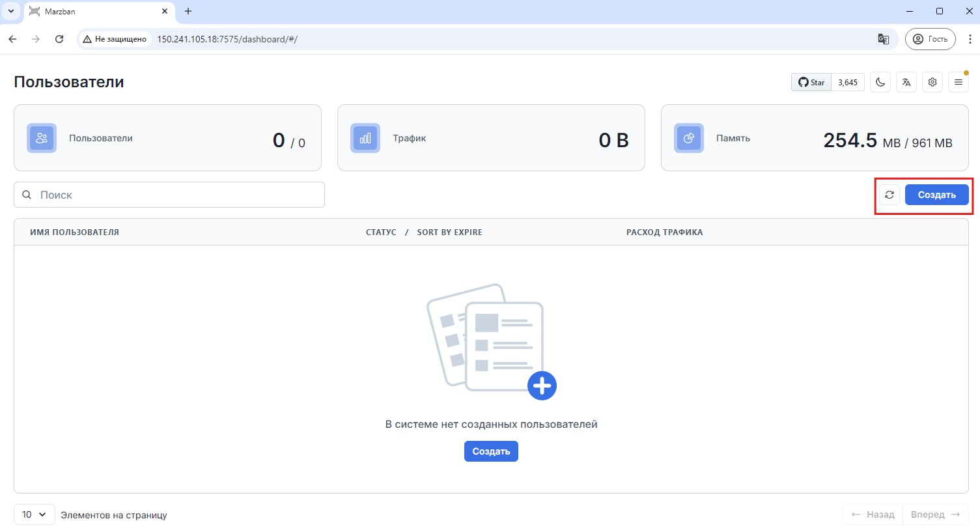Image resolution: width=980 pixels, height=532 pixels.
Task: Open a new browser tab with plus
Action: pyautogui.click(x=188, y=11)
